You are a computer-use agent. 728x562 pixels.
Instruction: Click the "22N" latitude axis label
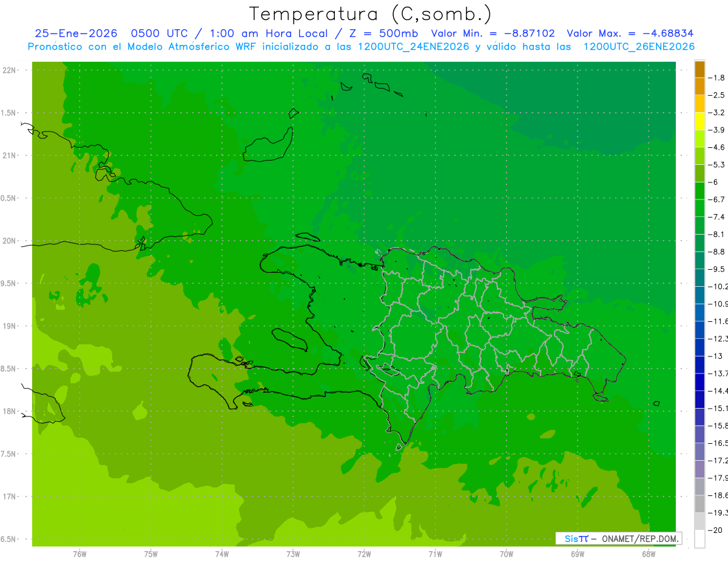tap(10, 70)
